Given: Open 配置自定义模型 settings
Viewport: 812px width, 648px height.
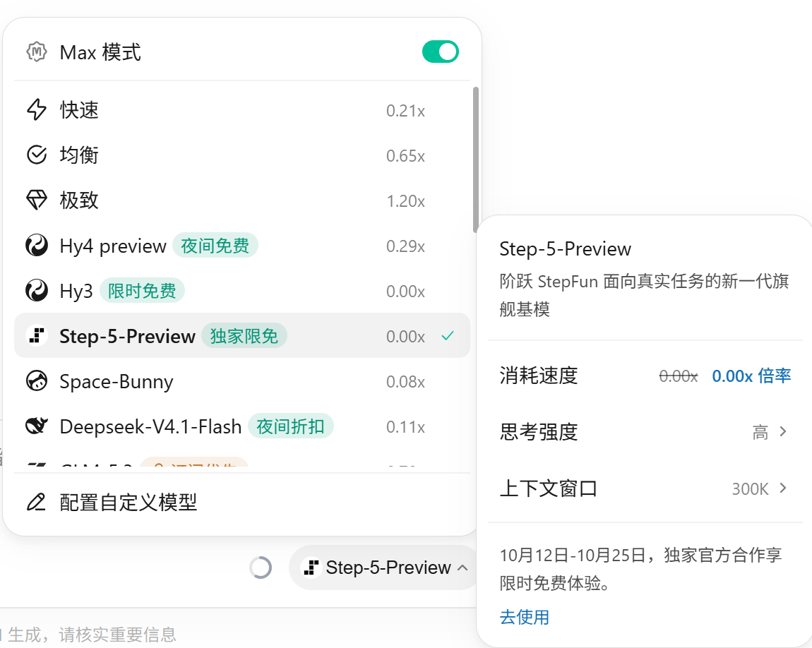Looking at the screenshot, I should pos(242,502).
